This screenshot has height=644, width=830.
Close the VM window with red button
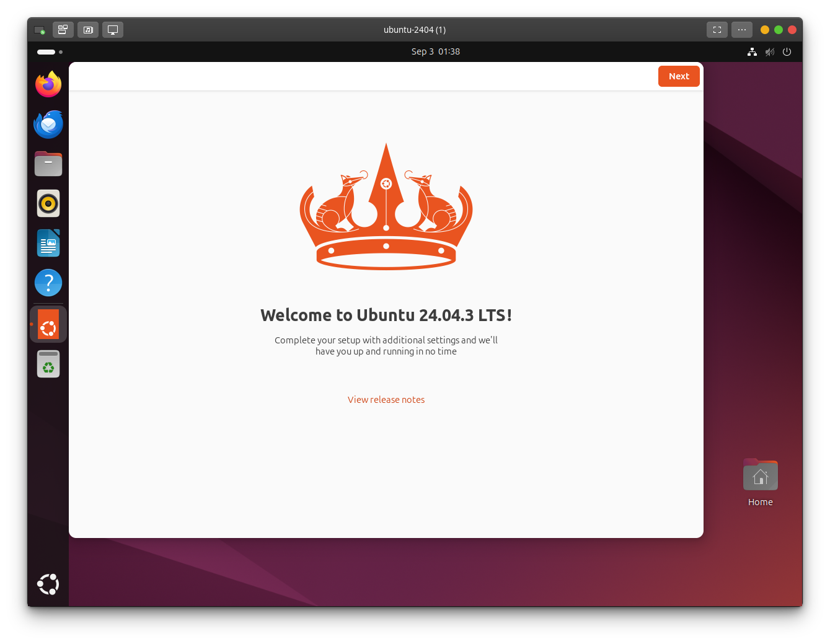pyautogui.click(x=792, y=30)
